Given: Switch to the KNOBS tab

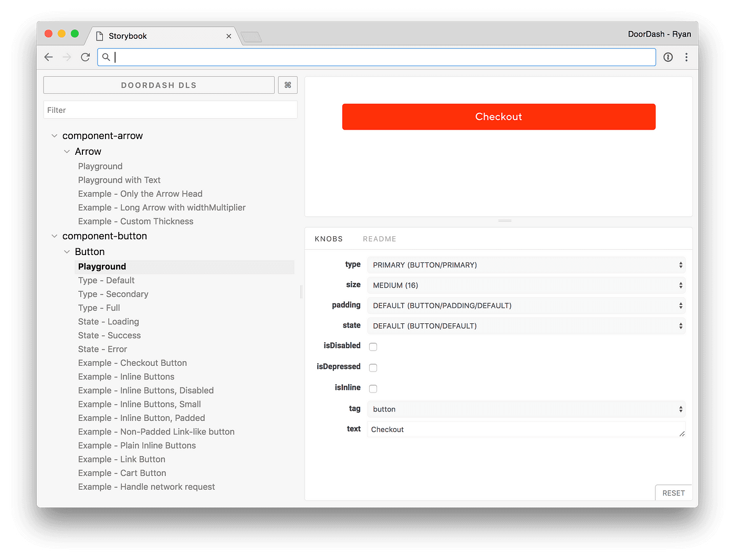Looking at the screenshot, I should (x=329, y=239).
